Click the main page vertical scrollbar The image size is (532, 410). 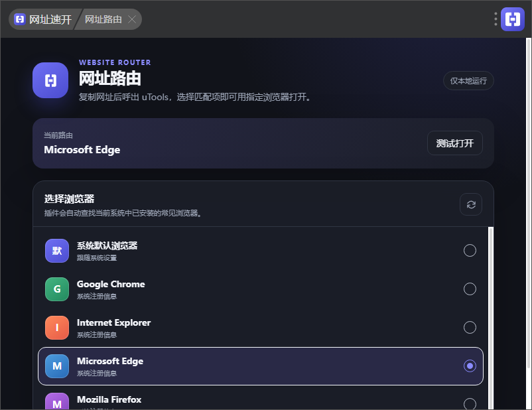[529, 203]
